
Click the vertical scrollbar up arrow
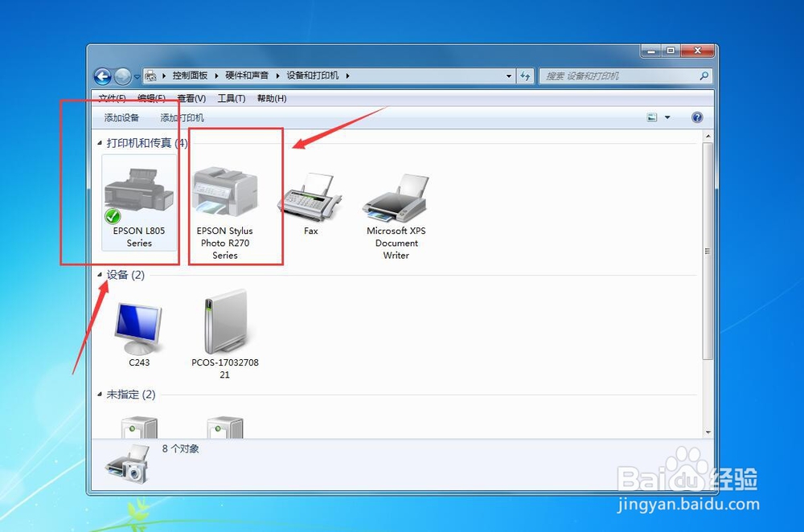tap(708, 137)
